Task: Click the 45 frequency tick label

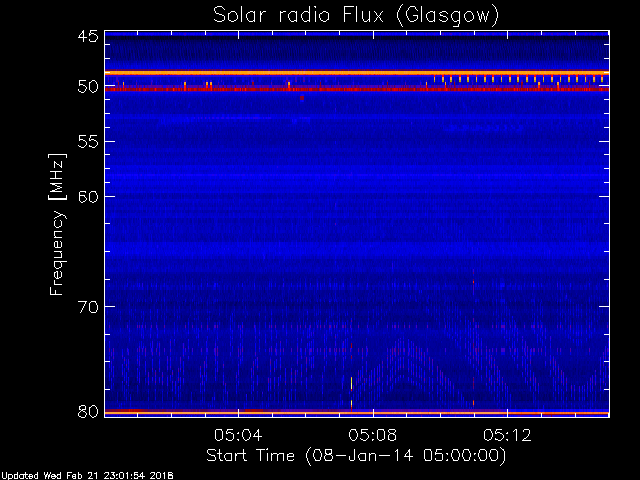Action: coord(87,37)
